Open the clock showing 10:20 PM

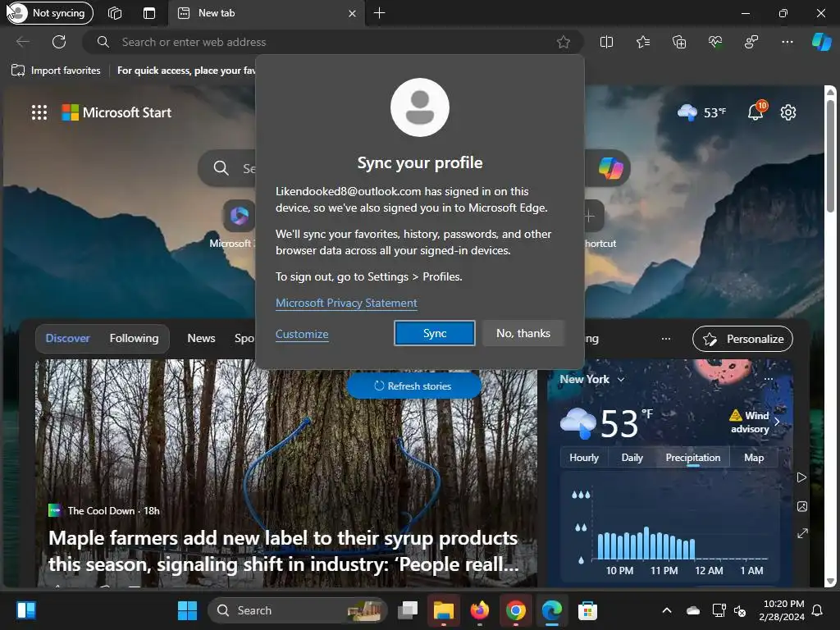pos(783,610)
